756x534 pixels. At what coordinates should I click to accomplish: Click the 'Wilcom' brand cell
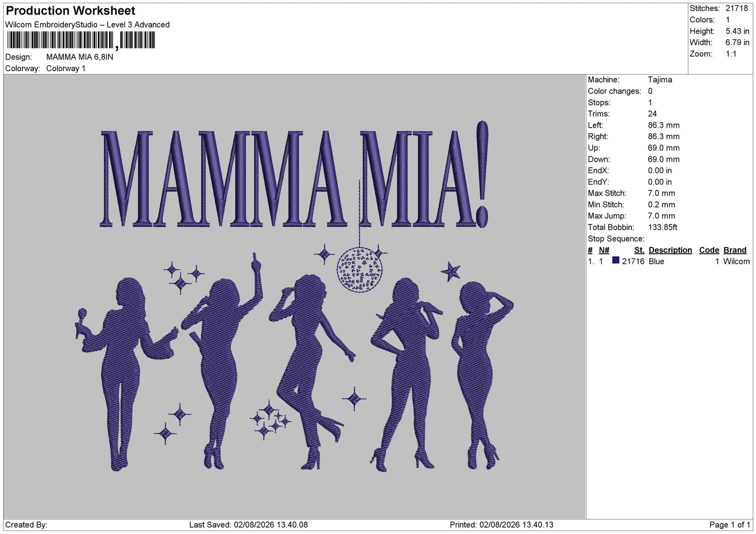[x=736, y=262]
